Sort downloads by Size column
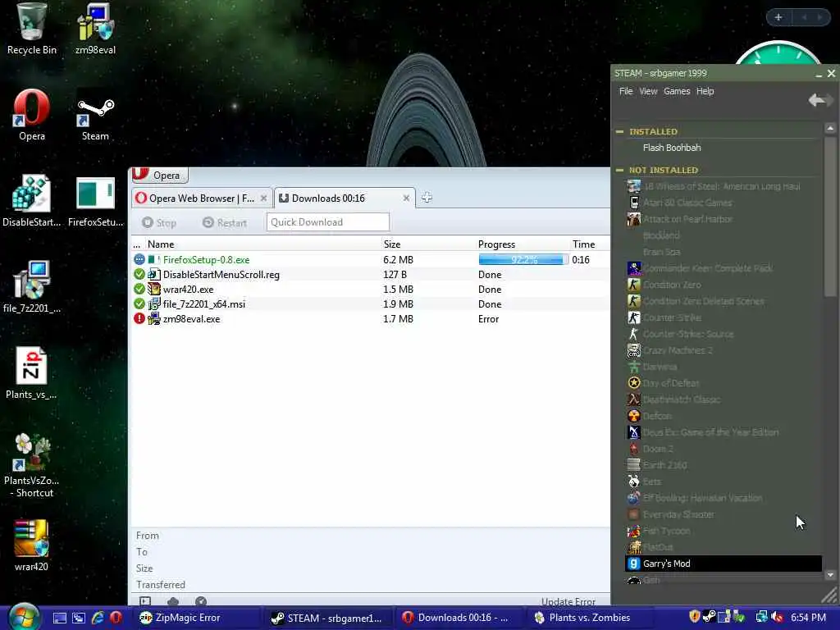Image resolution: width=840 pixels, height=630 pixels. click(x=392, y=244)
